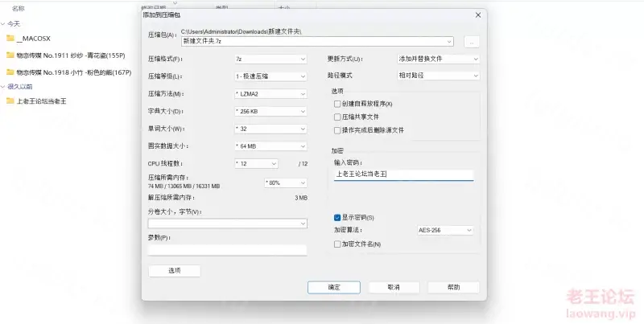Click the browse "..." button
The width and height of the screenshot is (644, 324).
tap(472, 42)
